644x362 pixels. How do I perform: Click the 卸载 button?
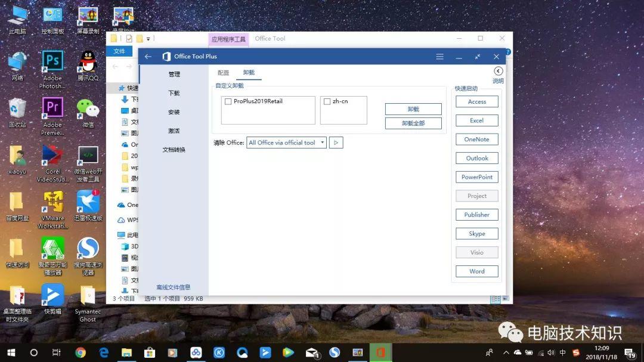(x=413, y=109)
